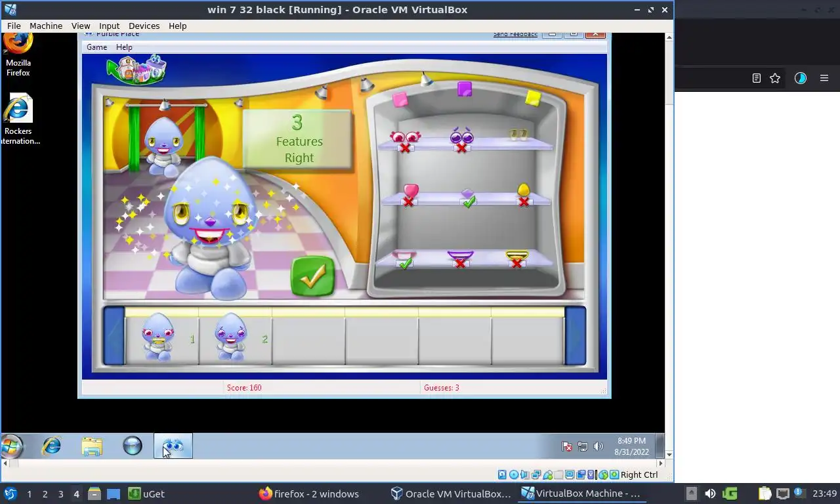The height and width of the screenshot is (504, 840).
Task: Click host clock 23:49
Action: coord(825,493)
